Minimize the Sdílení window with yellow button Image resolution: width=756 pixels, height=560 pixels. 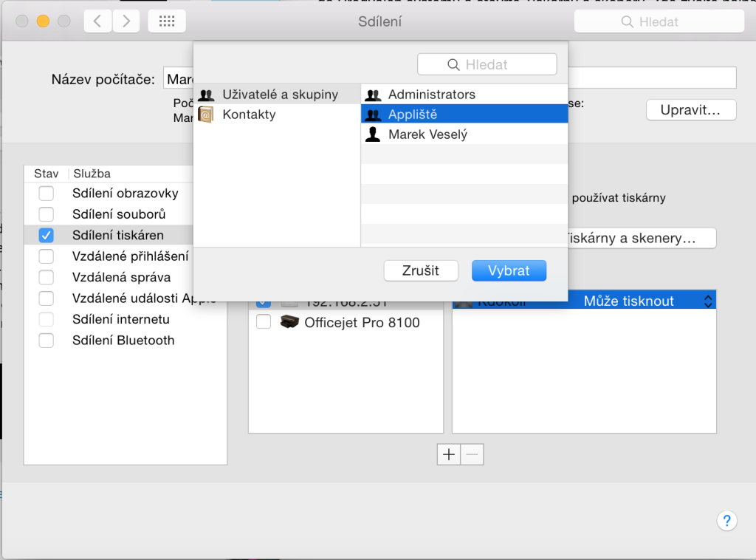[x=43, y=21]
